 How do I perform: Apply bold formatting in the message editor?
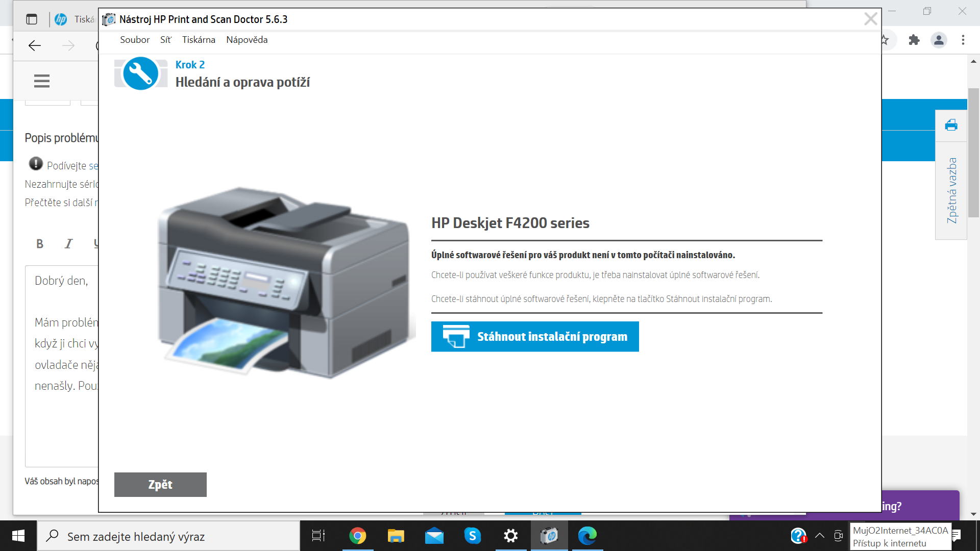point(40,244)
